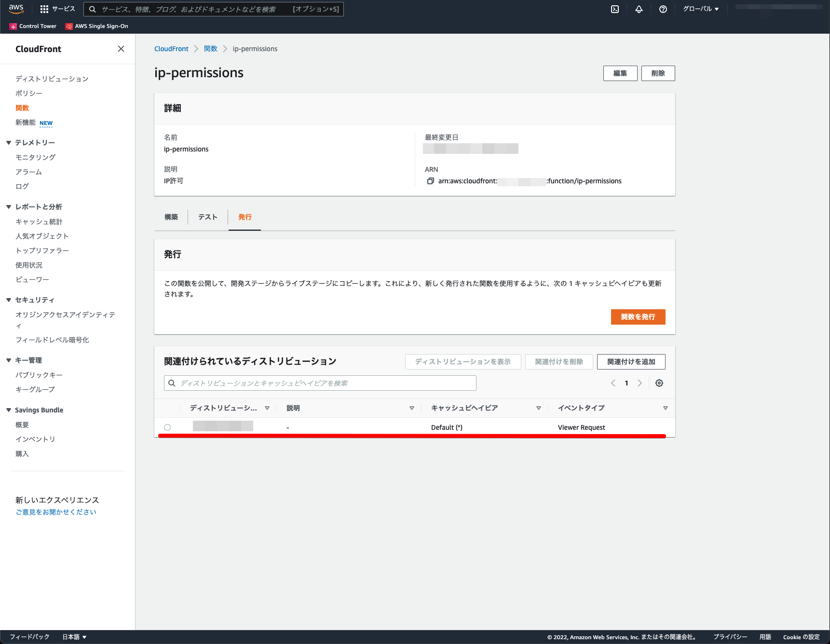Open Savings Bundle 購入
The image size is (830, 644).
coord(22,453)
